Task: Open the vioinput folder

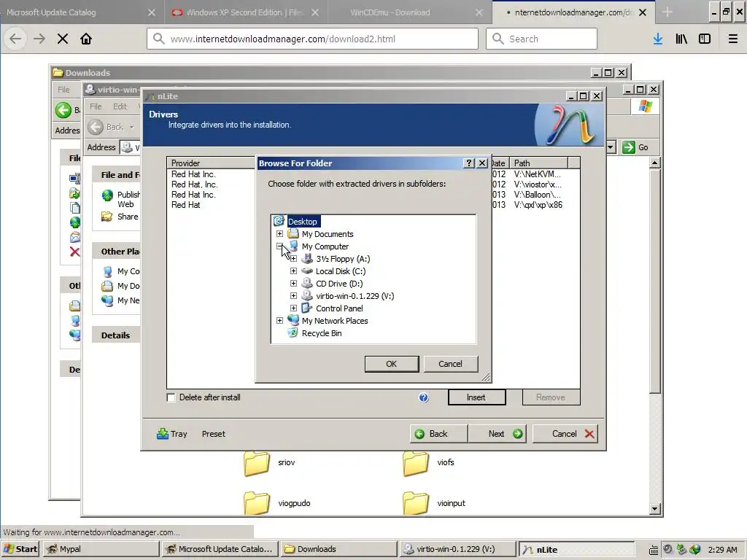Action: [x=434, y=503]
